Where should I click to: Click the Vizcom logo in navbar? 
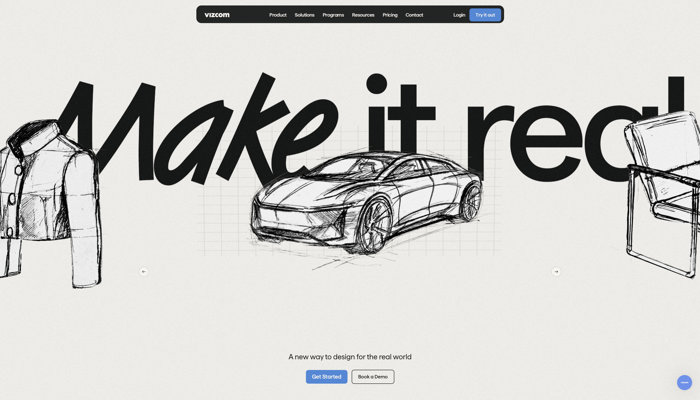pos(217,15)
